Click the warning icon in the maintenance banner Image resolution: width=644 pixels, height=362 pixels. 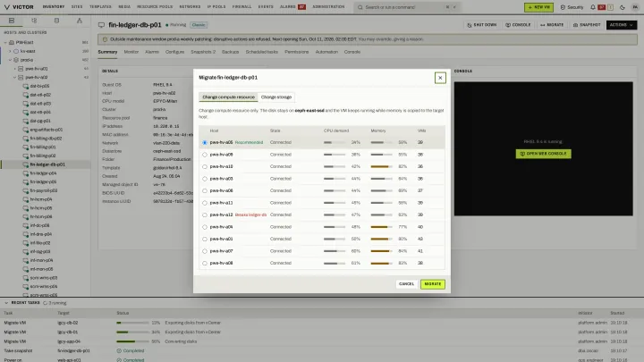pyautogui.click(x=105, y=39)
